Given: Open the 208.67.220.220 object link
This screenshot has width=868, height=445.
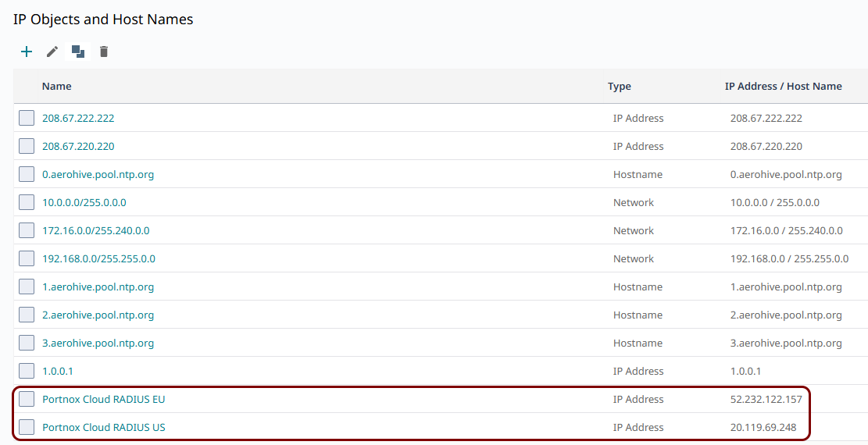Looking at the screenshot, I should (78, 146).
